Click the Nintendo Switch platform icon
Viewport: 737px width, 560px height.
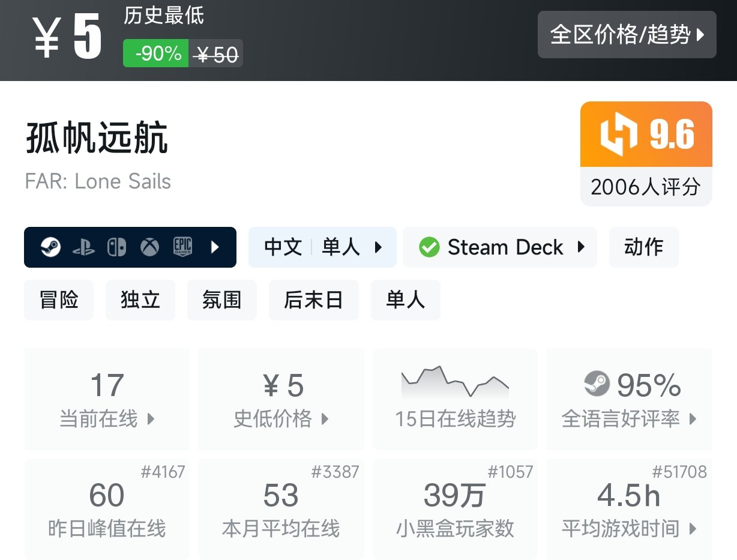116,247
